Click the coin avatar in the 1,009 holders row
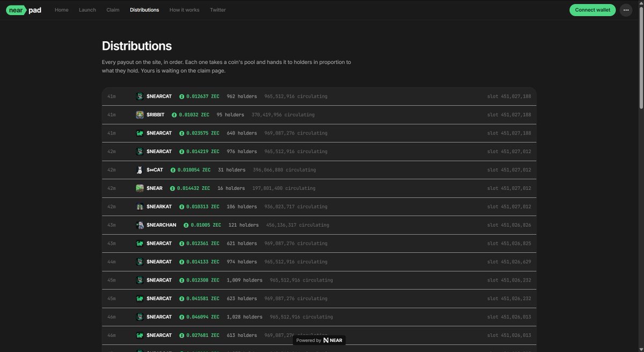The height and width of the screenshot is (352, 644). tap(140, 280)
